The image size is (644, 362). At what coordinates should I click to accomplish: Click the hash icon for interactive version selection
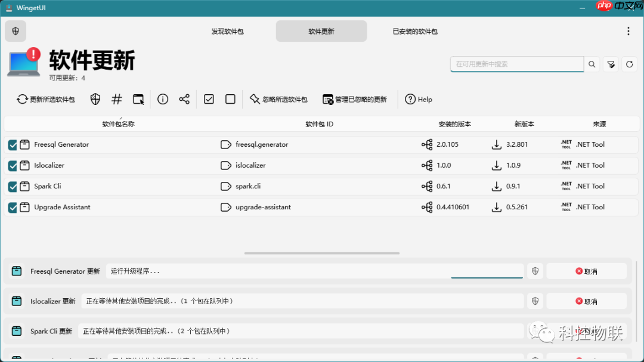tap(116, 99)
